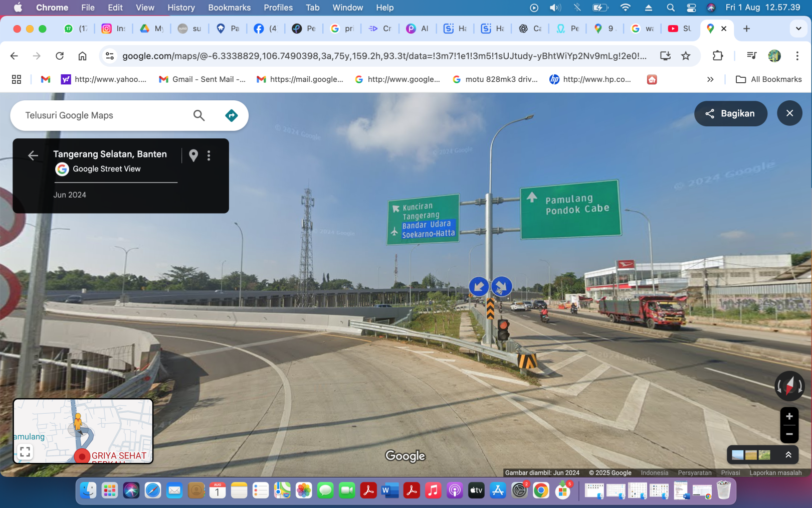812x508 pixels.
Task: Open macOS Control Center in menu bar
Action: (x=691, y=8)
